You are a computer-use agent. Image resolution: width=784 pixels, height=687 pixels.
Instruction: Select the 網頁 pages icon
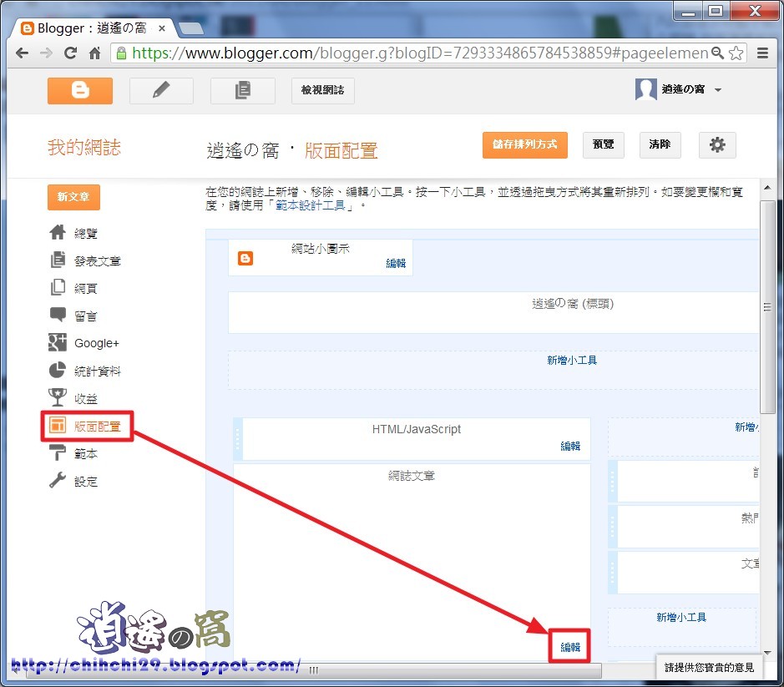tap(55, 288)
